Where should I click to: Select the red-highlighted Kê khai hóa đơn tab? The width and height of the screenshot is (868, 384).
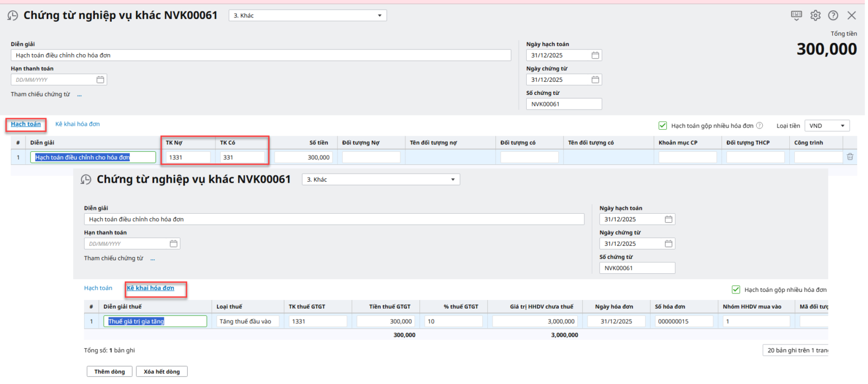pyautogui.click(x=150, y=288)
